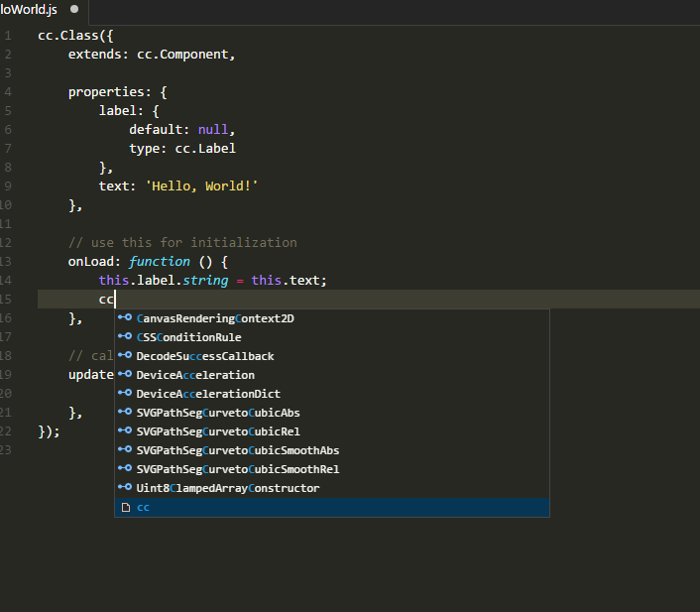This screenshot has width=700, height=612.
Task: Click interface icon beside CanvasRenderingContext2D
Action: click(x=125, y=317)
